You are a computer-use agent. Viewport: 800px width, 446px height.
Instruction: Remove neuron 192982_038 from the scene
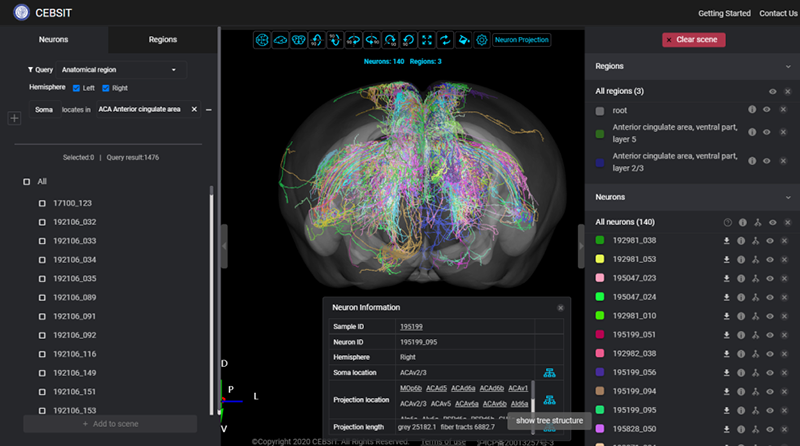click(x=786, y=354)
